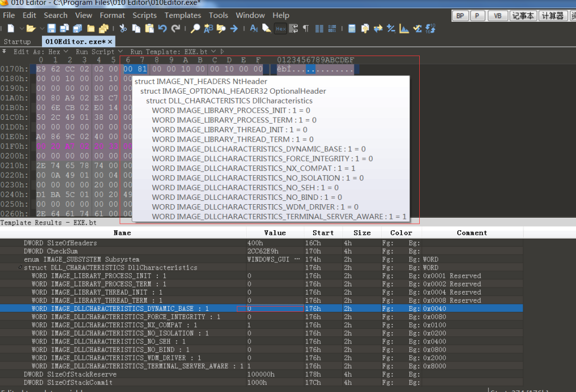This screenshot has width=576, height=392.
Task: Switch to the Startup tab
Action: (17, 41)
